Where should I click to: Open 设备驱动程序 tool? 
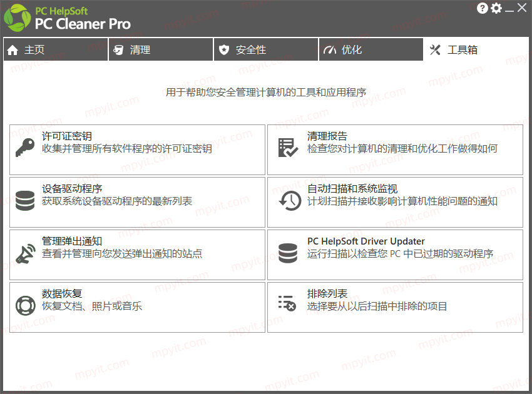pyautogui.click(x=138, y=203)
